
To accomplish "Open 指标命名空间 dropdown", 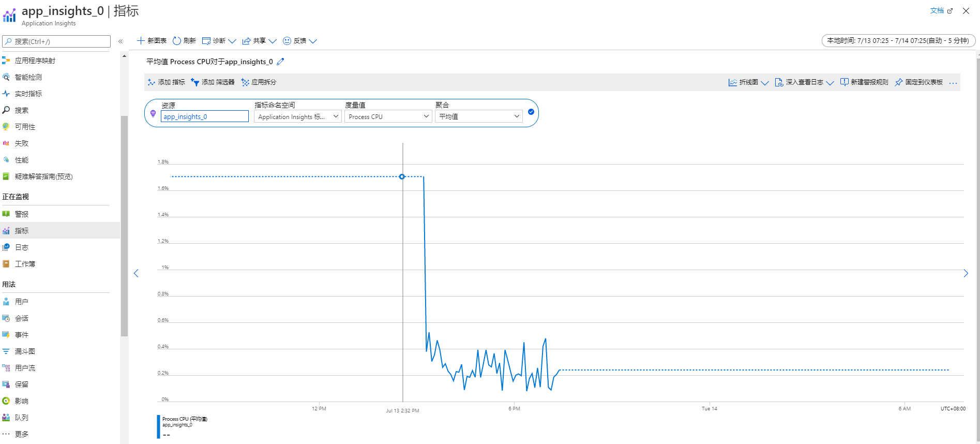I will coord(297,116).
